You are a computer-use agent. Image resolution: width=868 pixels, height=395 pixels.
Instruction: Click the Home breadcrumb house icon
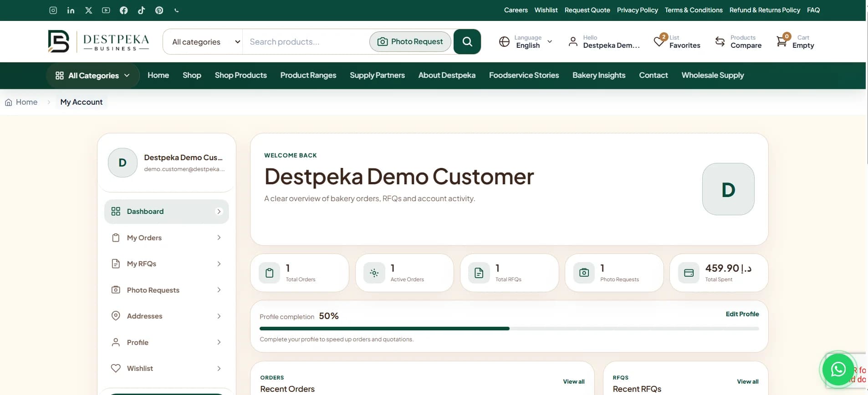coord(9,102)
